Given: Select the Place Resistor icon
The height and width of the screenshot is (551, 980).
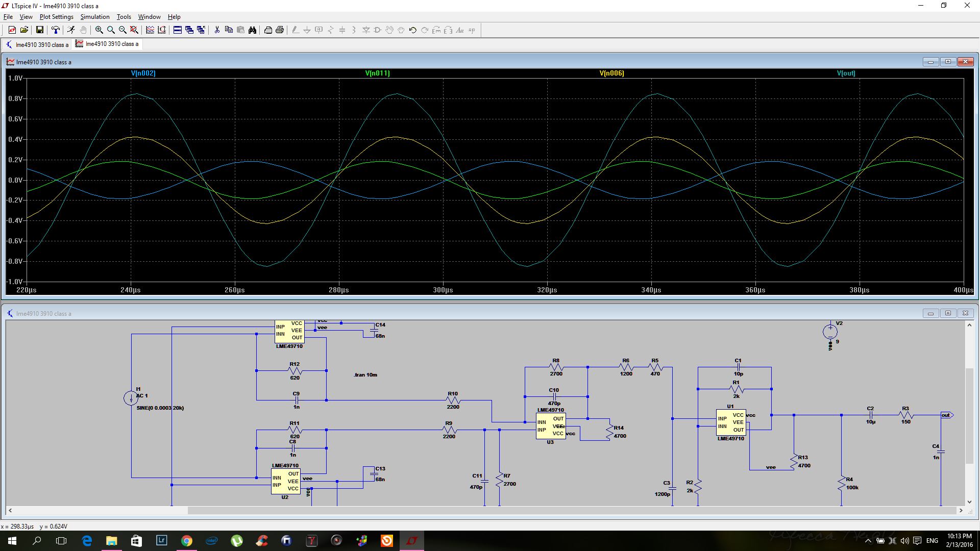Looking at the screenshot, I should pyautogui.click(x=331, y=30).
